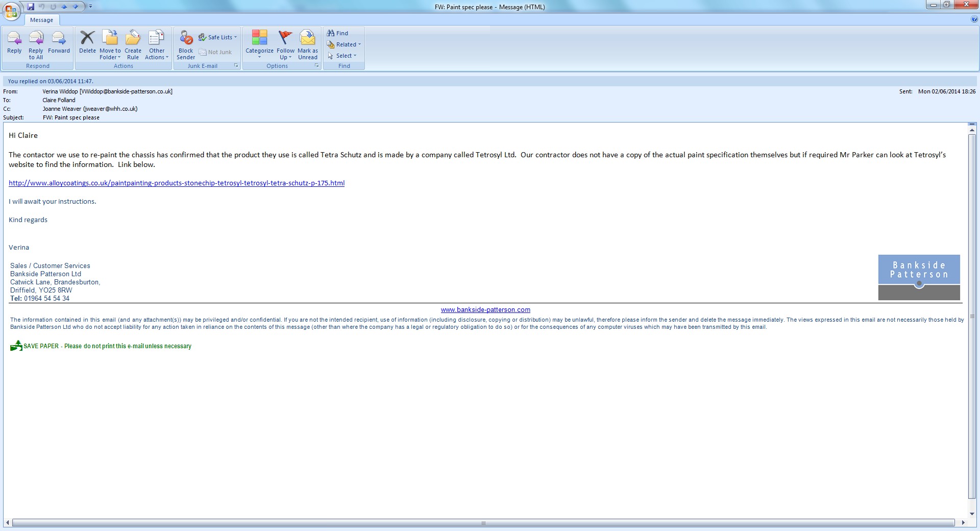This screenshot has width=980, height=531.
Task: Open the www.bankside-patterson.com link
Action: pyautogui.click(x=485, y=309)
